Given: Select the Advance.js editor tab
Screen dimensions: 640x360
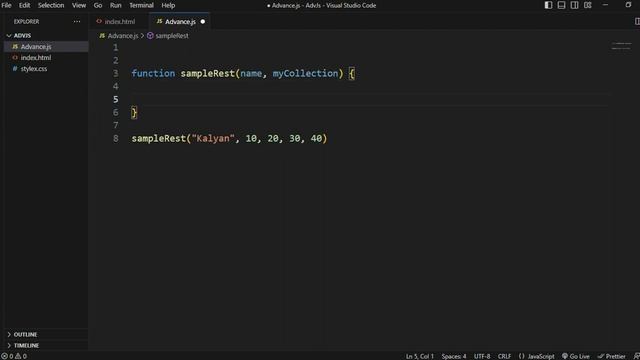Looking at the screenshot, I should [180, 22].
